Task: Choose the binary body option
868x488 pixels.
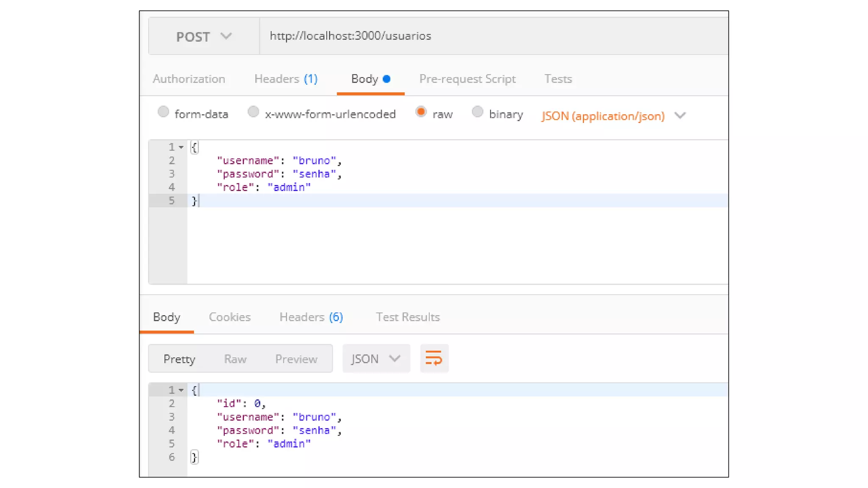Action: pos(477,112)
